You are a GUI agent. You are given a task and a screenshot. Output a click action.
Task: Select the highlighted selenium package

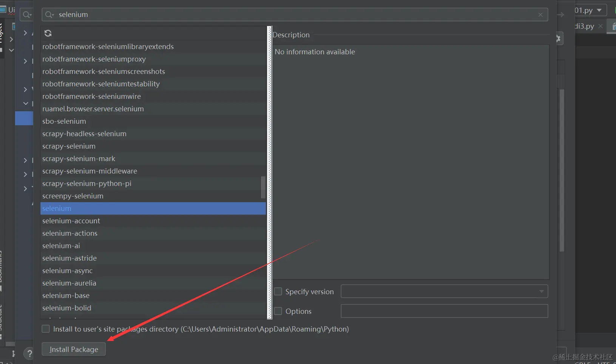coord(153,208)
